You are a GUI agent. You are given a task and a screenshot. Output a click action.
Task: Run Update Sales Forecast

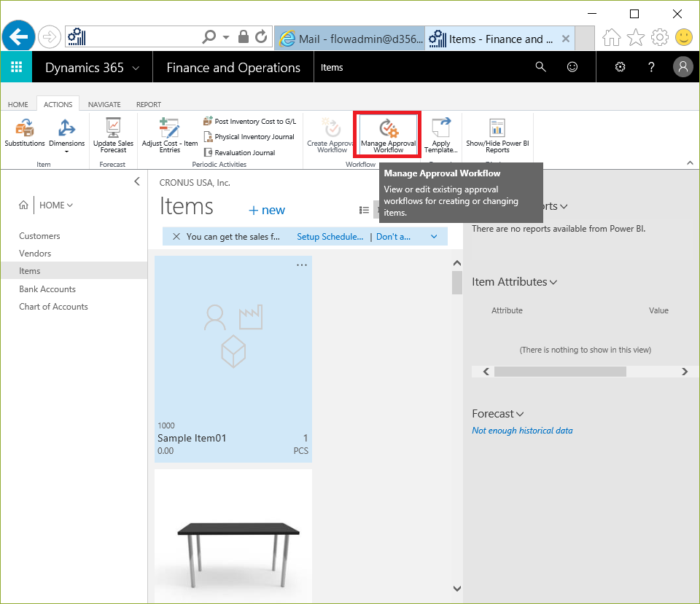[114, 136]
